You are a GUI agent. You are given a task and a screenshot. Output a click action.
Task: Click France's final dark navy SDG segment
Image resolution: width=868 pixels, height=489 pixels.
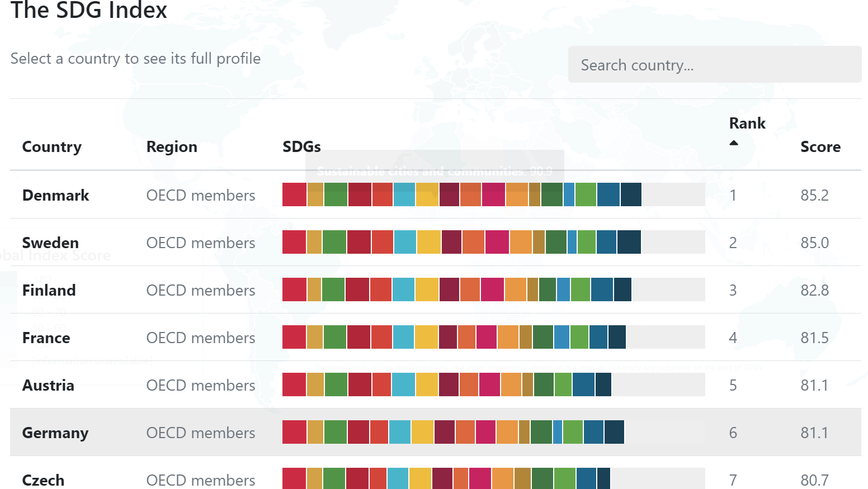617,337
